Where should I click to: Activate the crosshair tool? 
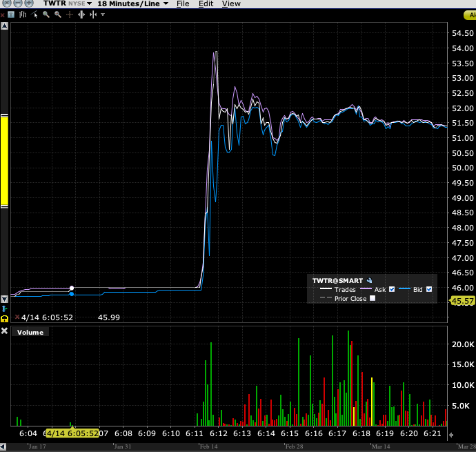pyautogui.click(x=70, y=14)
